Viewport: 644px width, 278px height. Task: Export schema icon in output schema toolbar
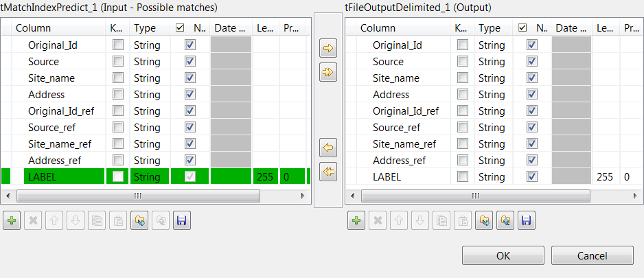coord(505,221)
